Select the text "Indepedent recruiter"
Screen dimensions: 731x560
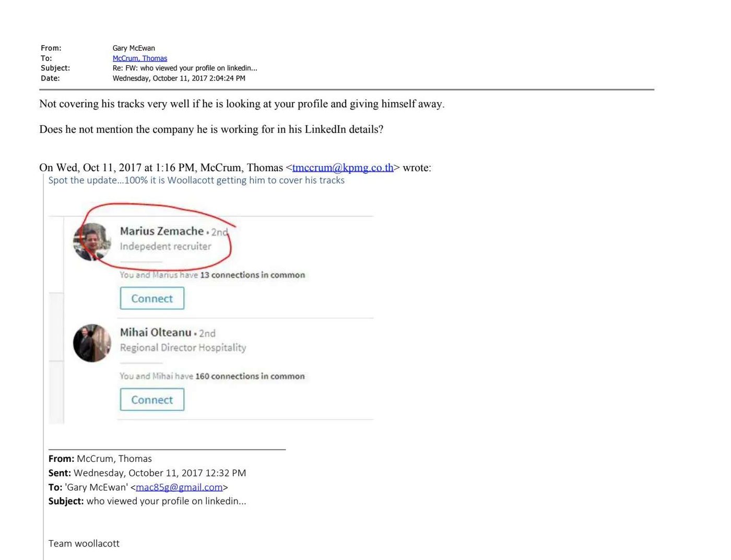(166, 247)
